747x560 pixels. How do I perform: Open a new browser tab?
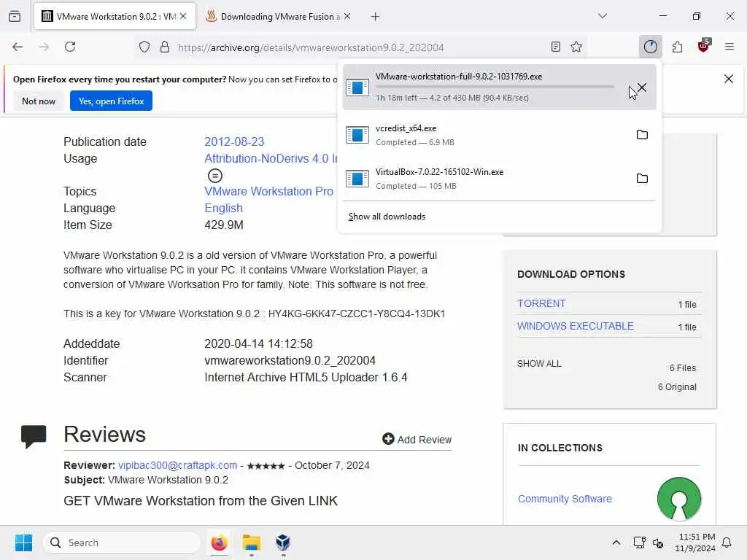[x=376, y=17]
